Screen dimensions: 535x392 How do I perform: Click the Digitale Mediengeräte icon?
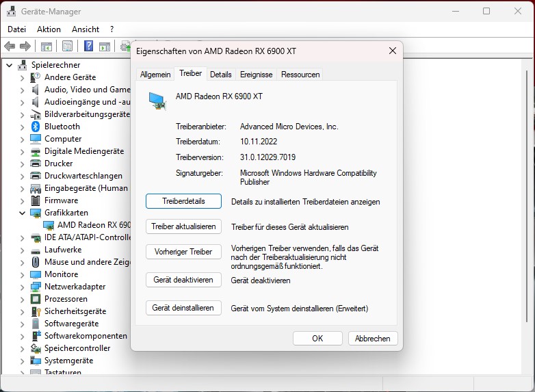click(x=36, y=152)
